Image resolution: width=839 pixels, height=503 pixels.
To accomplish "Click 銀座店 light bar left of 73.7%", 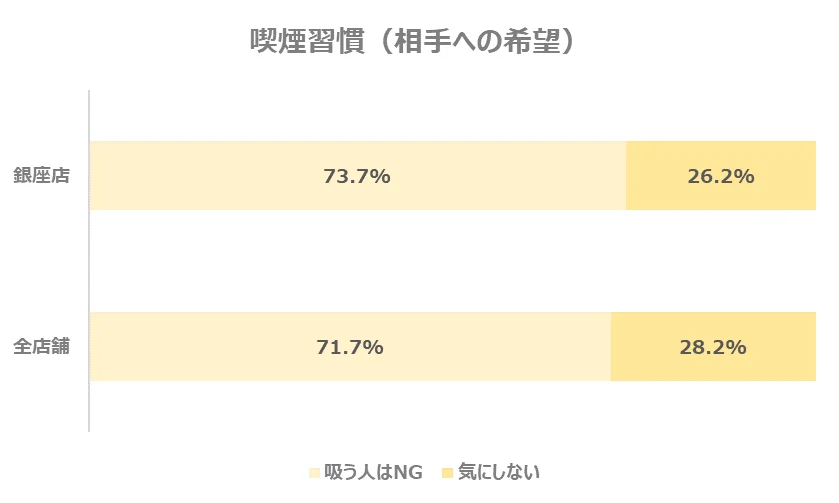I will [x=200, y=176].
